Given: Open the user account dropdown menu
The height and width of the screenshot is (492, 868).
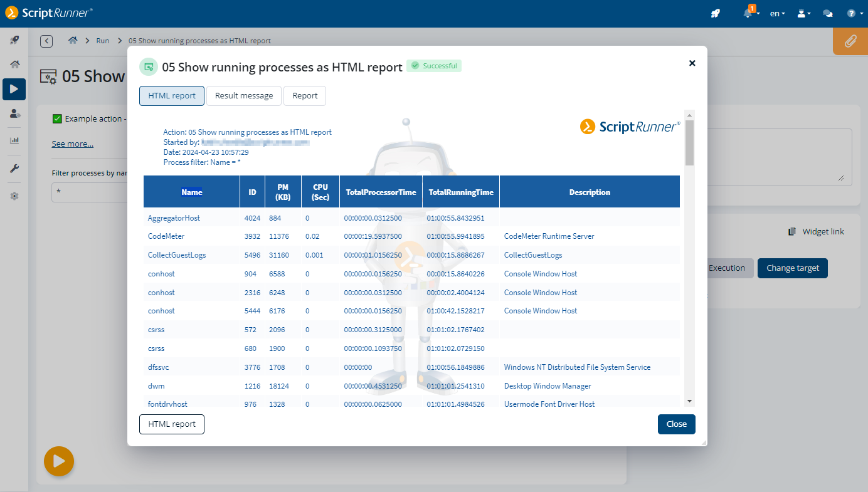Looking at the screenshot, I should point(803,13).
